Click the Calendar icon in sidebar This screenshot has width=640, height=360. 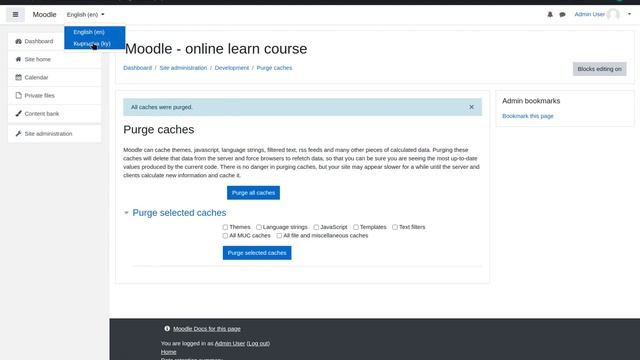pyautogui.click(x=18, y=77)
